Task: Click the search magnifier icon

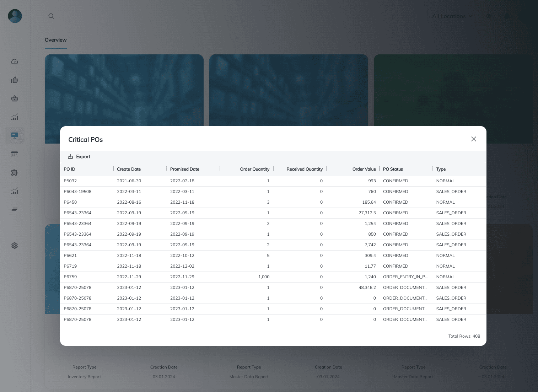Action: coord(51,16)
